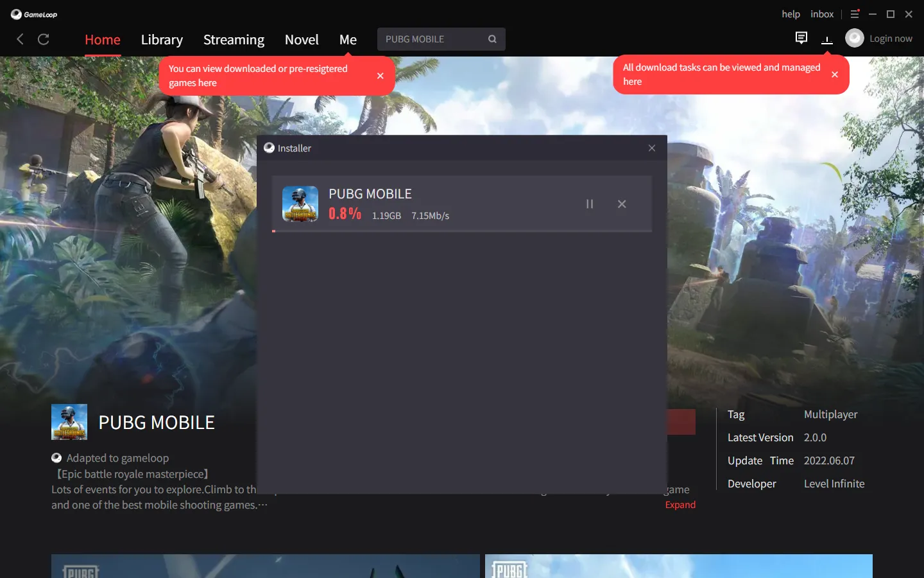Open the right PUBG screenshot thumbnail
The height and width of the screenshot is (578, 924).
(x=679, y=566)
